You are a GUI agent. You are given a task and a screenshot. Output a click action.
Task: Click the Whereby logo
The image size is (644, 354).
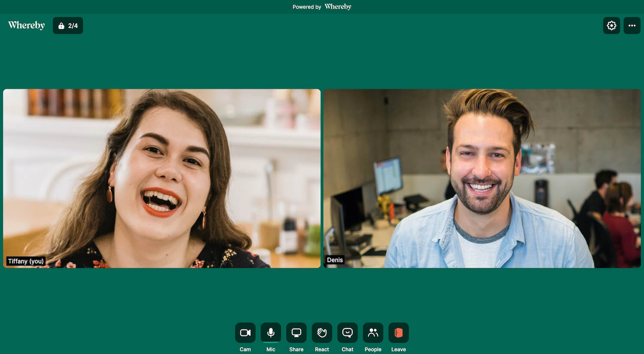click(26, 25)
